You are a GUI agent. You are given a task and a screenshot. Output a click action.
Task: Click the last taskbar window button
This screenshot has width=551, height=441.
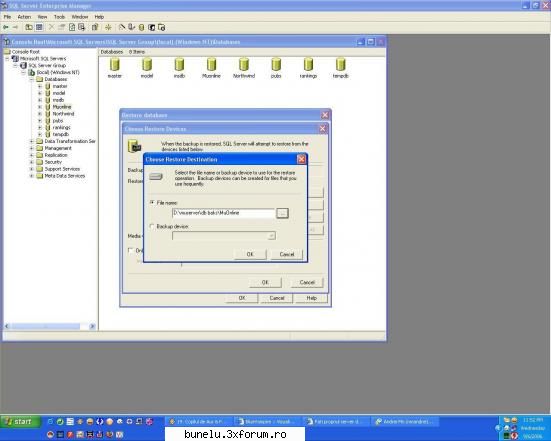click(x=405, y=421)
